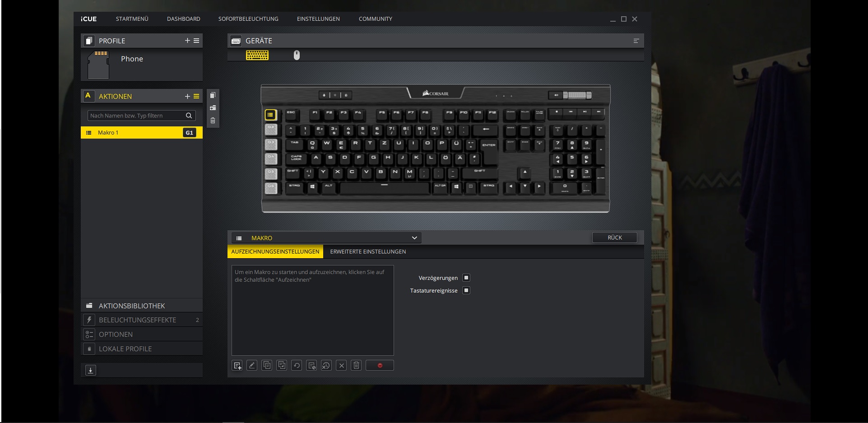
Task: Click the paste icon in the macro toolbar
Action: tap(282, 365)
